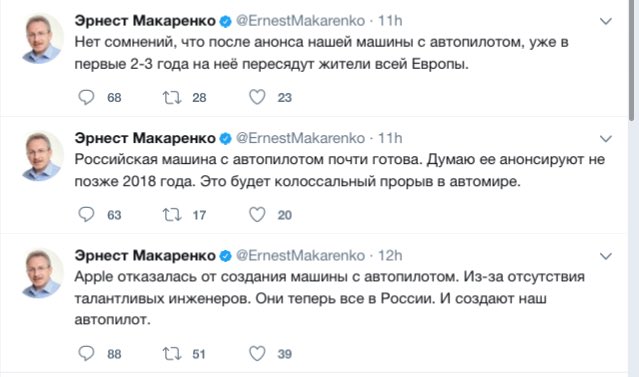The image size is (639, 377).
Task: Retweet the tweet with 17 retweets
Action: tap(172, 215)
